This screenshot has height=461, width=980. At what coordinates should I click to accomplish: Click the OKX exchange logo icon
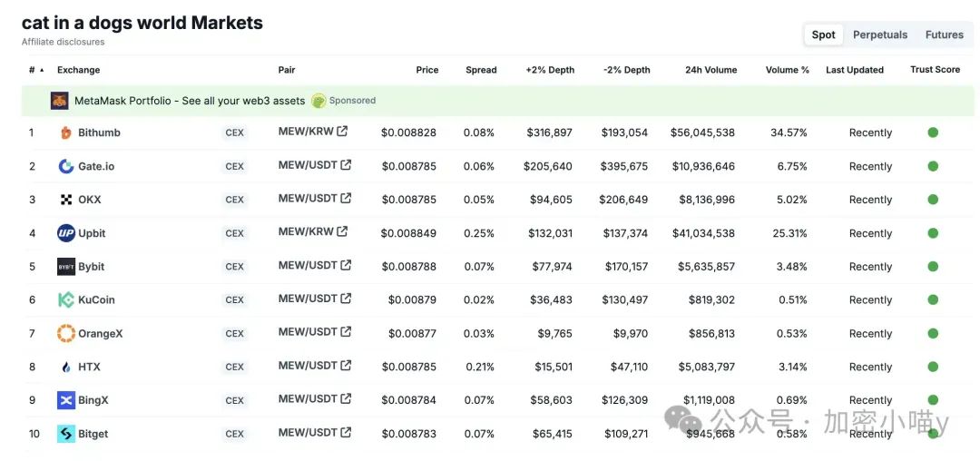click(x=66, y=200)
